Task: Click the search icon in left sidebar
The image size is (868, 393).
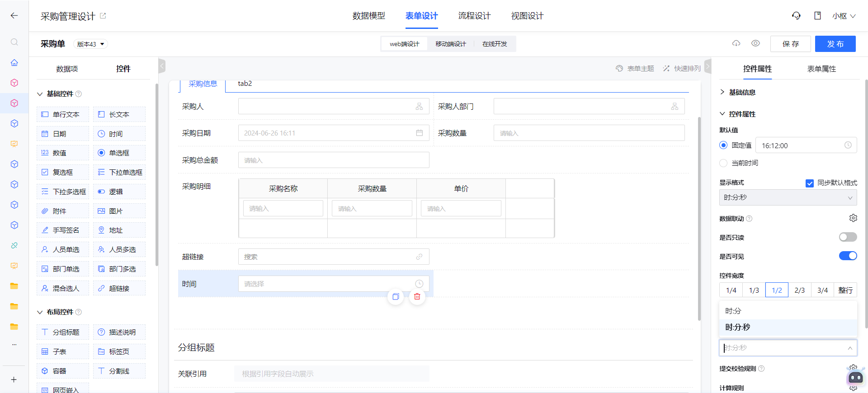Action: point(14,42)
